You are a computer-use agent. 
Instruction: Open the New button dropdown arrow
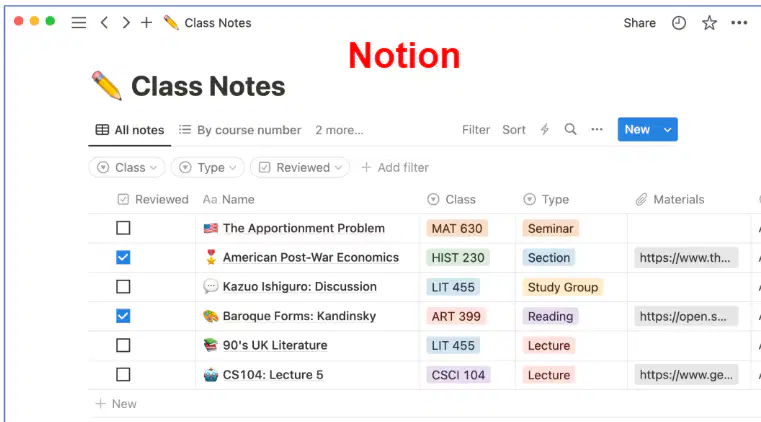pyautogui.click(x=667, y=130)
